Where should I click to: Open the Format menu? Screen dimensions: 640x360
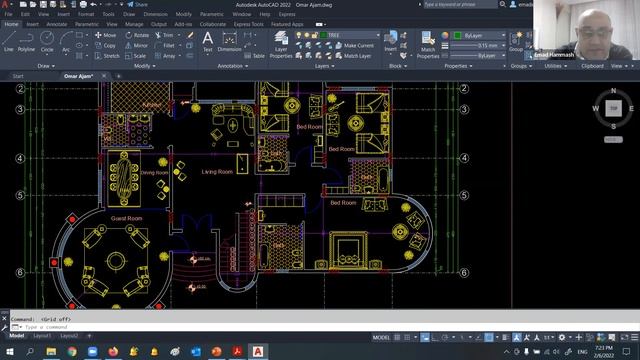[86, 14]
